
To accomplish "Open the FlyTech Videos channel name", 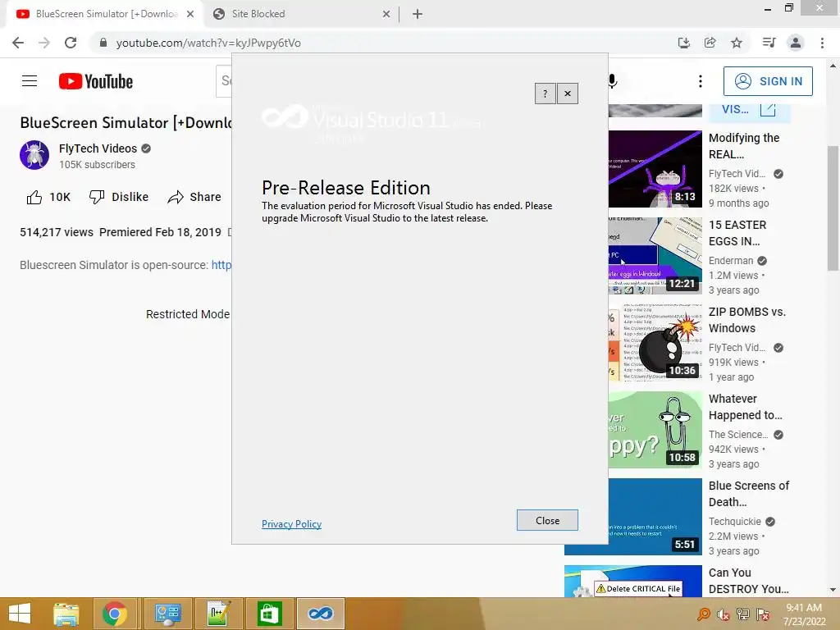I will click(98, 148).
